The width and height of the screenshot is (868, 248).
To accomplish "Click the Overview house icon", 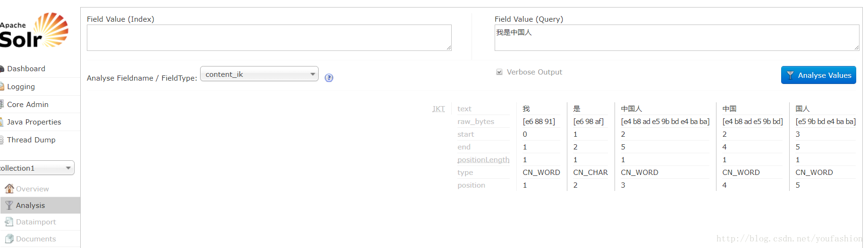I will (x=9, y=189).
